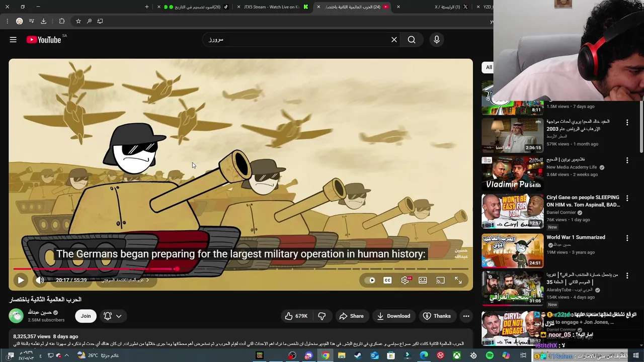644x362 pixels.
Task: Clear the search box with the X icon
Action: 394,40
